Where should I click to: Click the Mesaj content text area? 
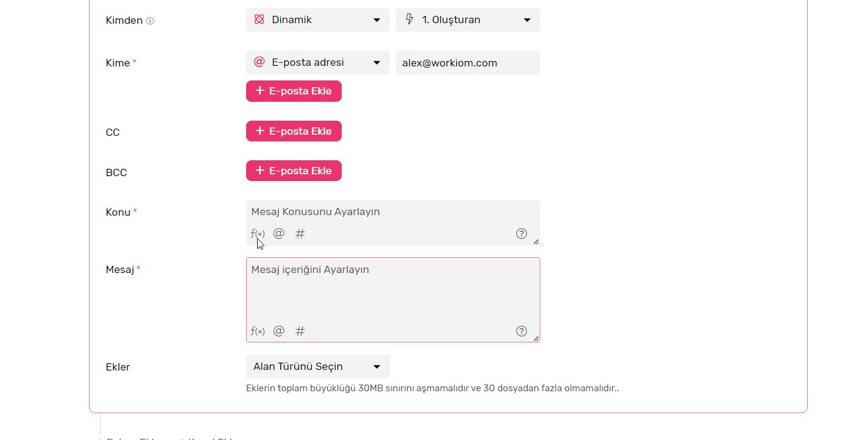tap(393, 300)
